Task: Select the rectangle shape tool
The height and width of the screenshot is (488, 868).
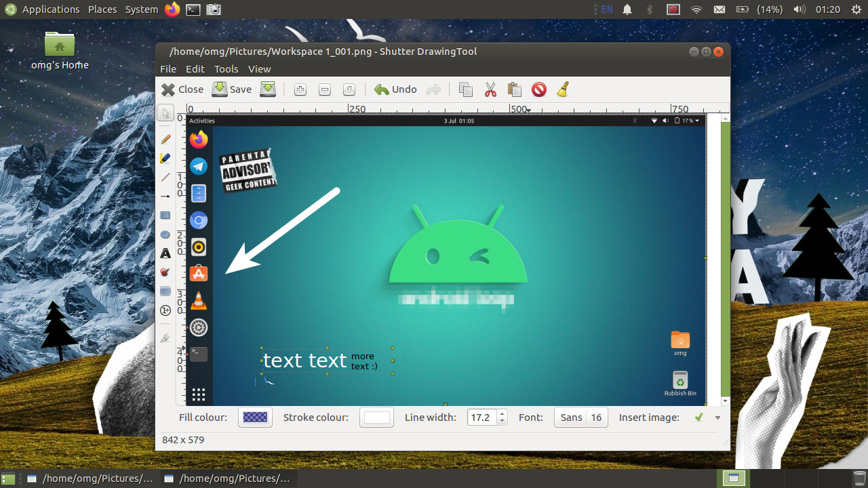Action: click(165, 216)
